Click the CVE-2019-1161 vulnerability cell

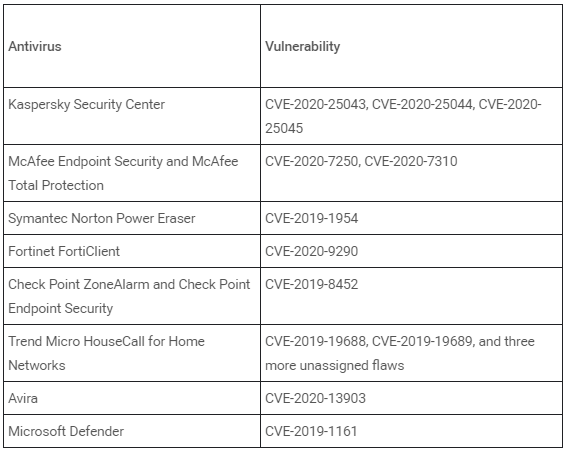pyautogui.click(x=411, y=431)
